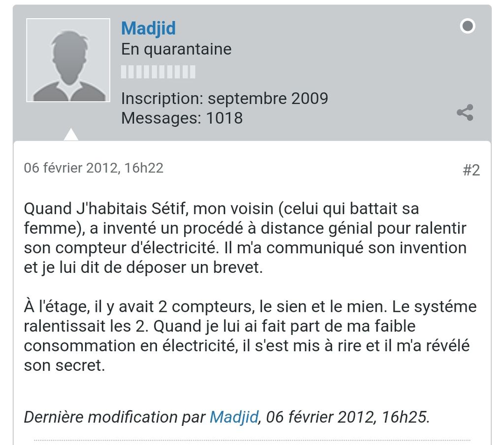Open permalink for post #2
The width and height of the screenshot is (504, 445).
[x=471, y=170]
